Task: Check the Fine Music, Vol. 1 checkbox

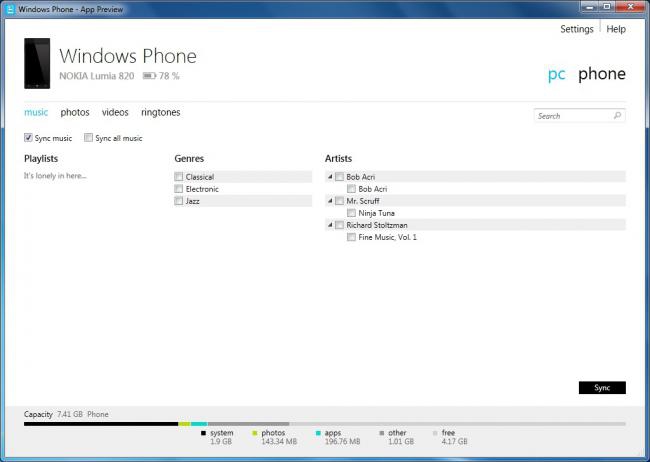Action: pyautogui.click(x=352, y=237)
